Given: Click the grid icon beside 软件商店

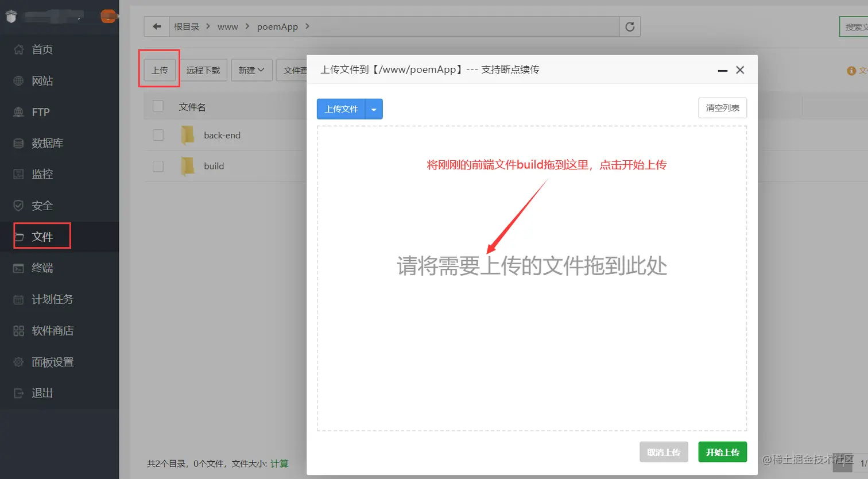Looking at the screenshot, I should point(18,331).
